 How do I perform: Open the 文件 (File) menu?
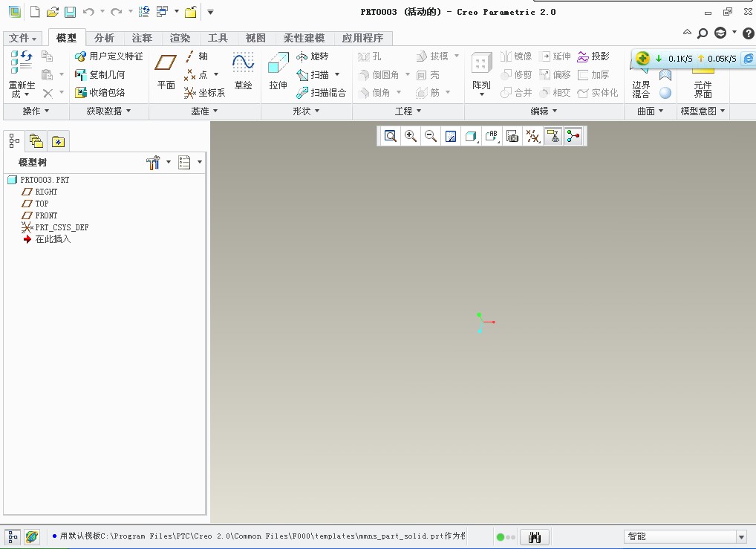(x=23, y=38)
